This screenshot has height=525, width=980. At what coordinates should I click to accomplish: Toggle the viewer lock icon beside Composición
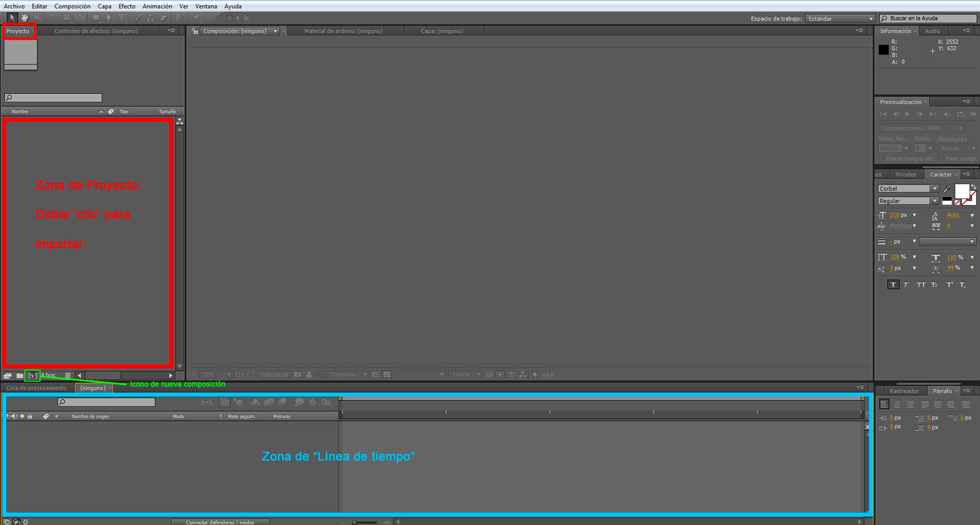[195, 31]
